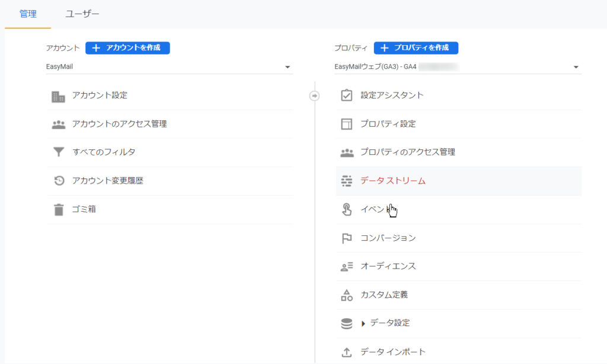Viewport: 607px width, 364px height.
Task: Click the アカウントを作成 button
Action: click(127, 48)
